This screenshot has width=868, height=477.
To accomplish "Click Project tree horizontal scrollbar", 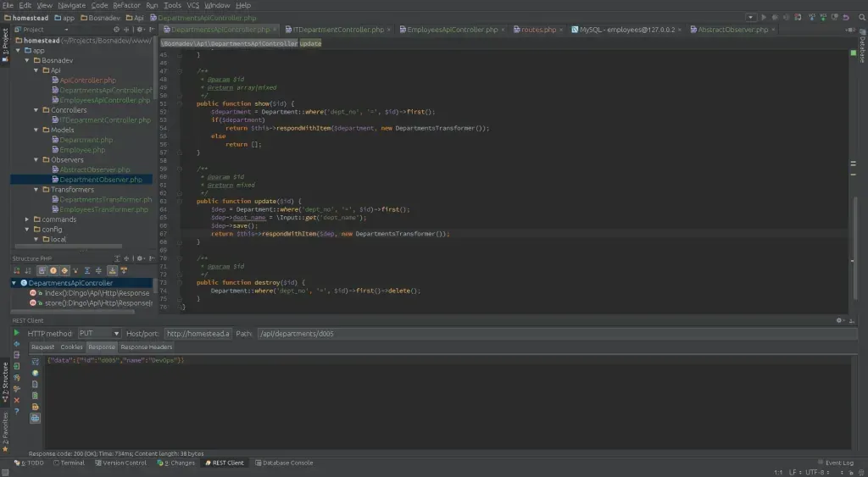I will 68,247.
